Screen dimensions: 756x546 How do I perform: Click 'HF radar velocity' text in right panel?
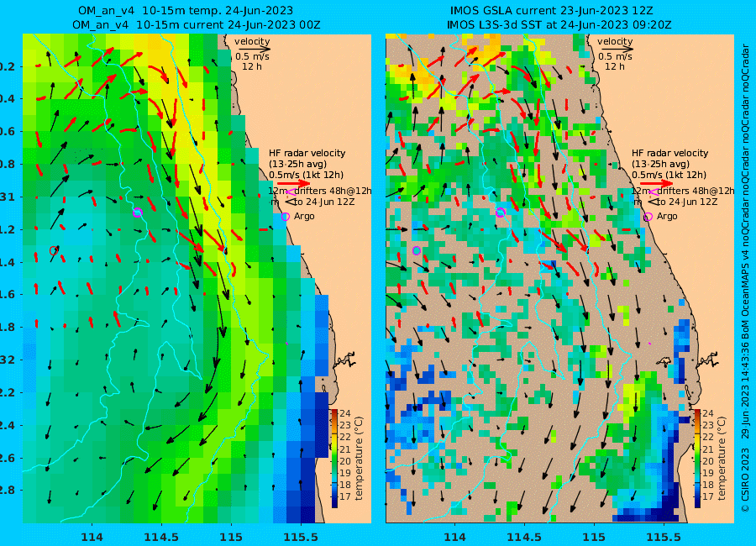pos(670,153)
